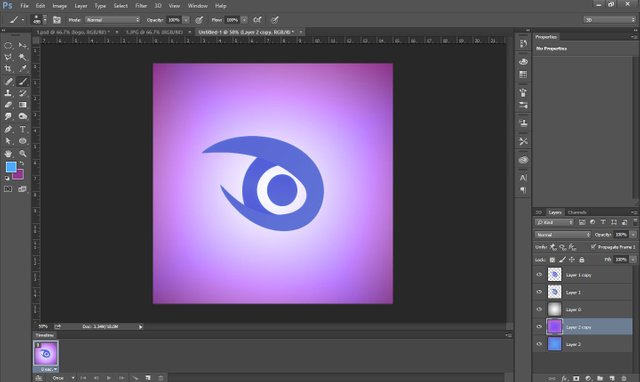This screenshot has width=640, height=382.
Task: Hide Layer 0 using its eye icon
Action: (539, 309)
